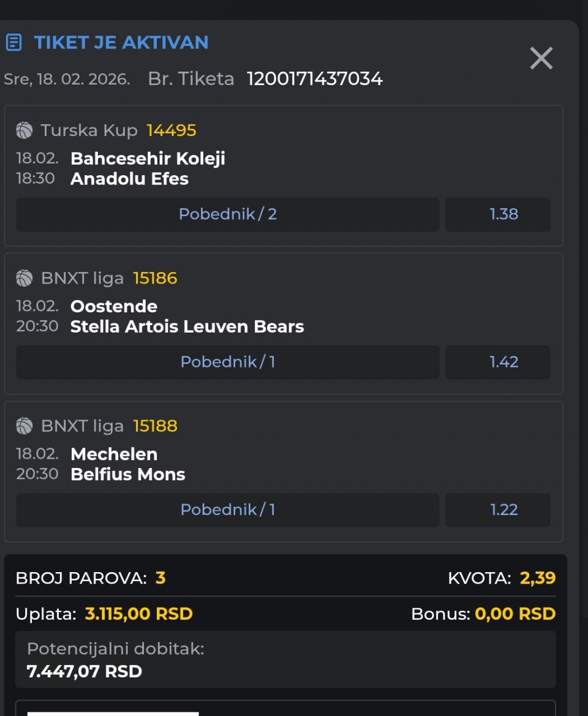Open the Belfius Mons team name
The width and height of the screenshot is (588, 716).
(127, 474)
